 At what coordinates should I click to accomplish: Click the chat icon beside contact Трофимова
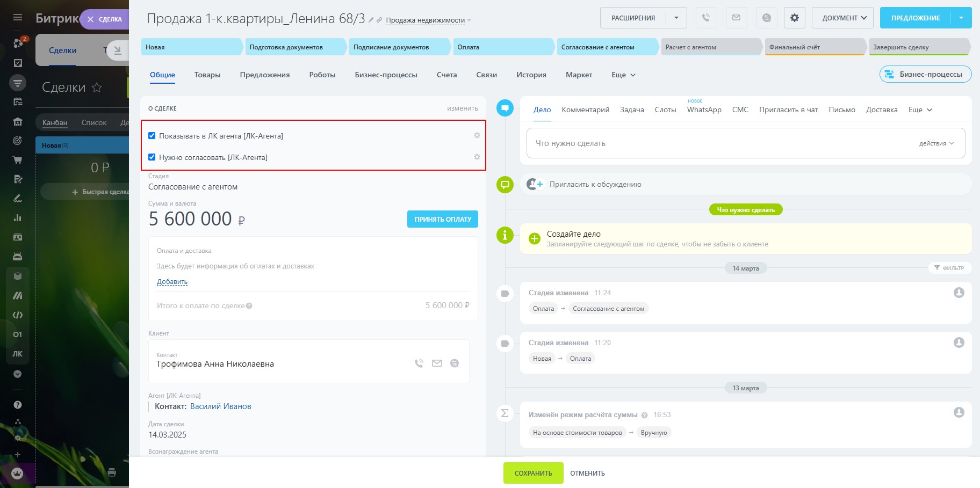click(455, 363)
